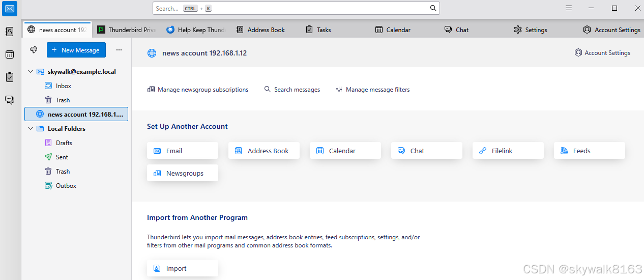Open Calendar from the spaces sidebar
The image size is (644, 280).
10,54
